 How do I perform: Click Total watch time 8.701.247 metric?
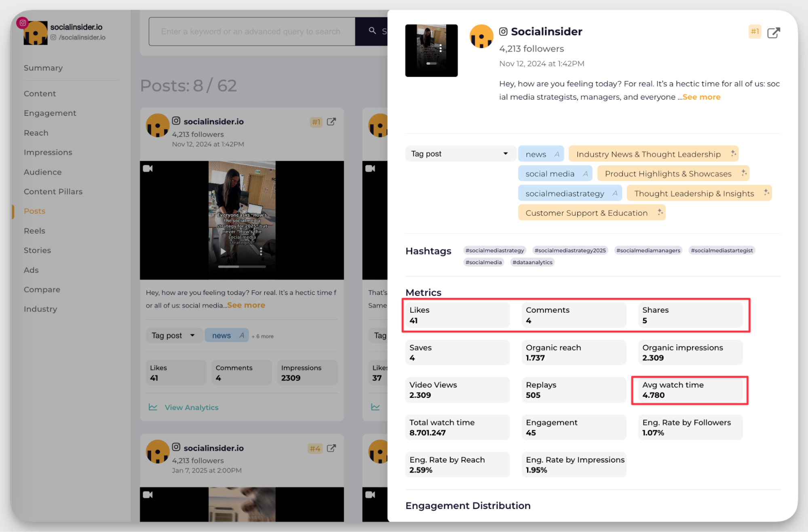[x=457, y=427]
